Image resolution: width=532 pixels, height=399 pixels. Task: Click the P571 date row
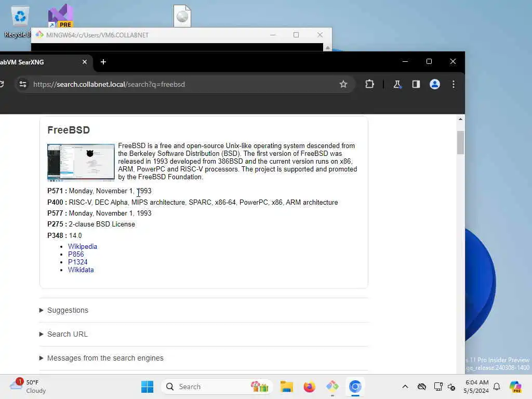(x=99, y=191)
